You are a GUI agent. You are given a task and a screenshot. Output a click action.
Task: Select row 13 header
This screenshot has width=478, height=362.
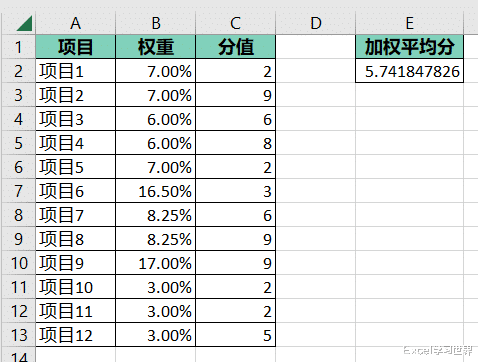point(19,335)
